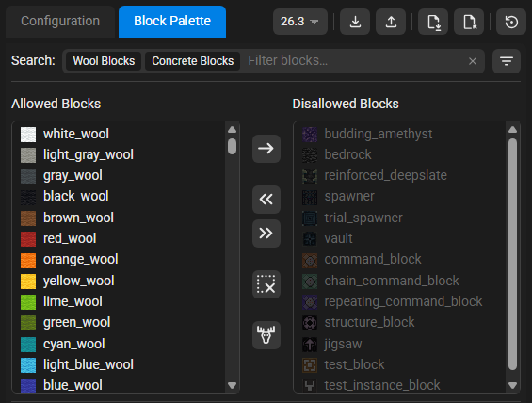Select lime_wool in the list
The width and height of the screenshot is (532, 403).
coord(119,302)
